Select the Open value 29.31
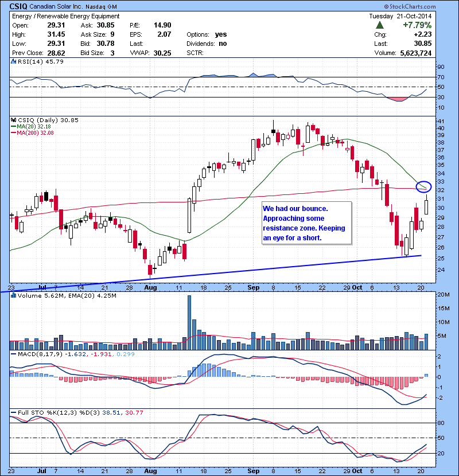The height and width of the screenshot is (476, 459). click(x=56, y=25)
